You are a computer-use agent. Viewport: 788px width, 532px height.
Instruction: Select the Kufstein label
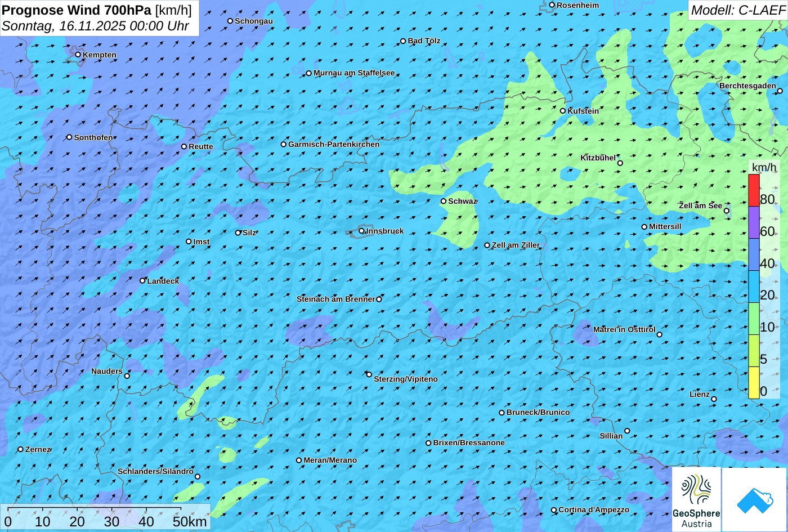point(583,111)
